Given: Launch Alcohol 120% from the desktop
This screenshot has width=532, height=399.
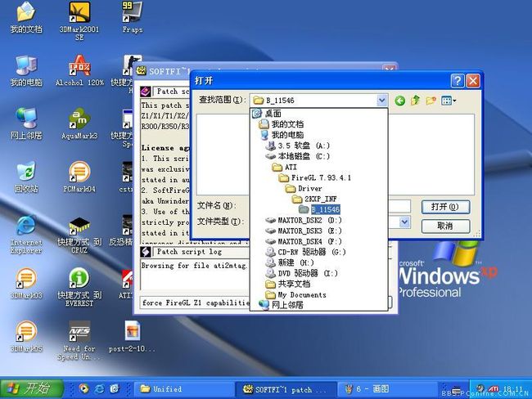Looking at the screenshot, I should point(79,70).
